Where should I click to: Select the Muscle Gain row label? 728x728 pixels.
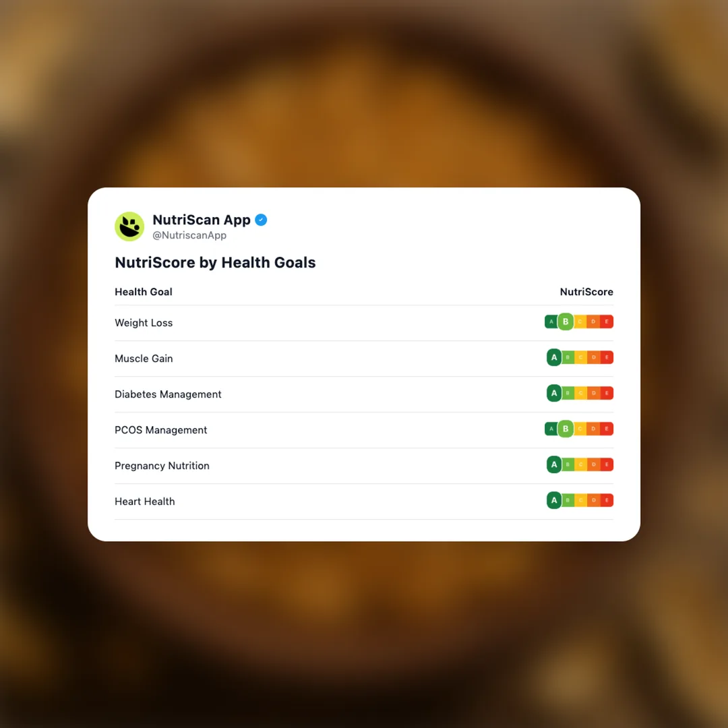click(144, 359)
